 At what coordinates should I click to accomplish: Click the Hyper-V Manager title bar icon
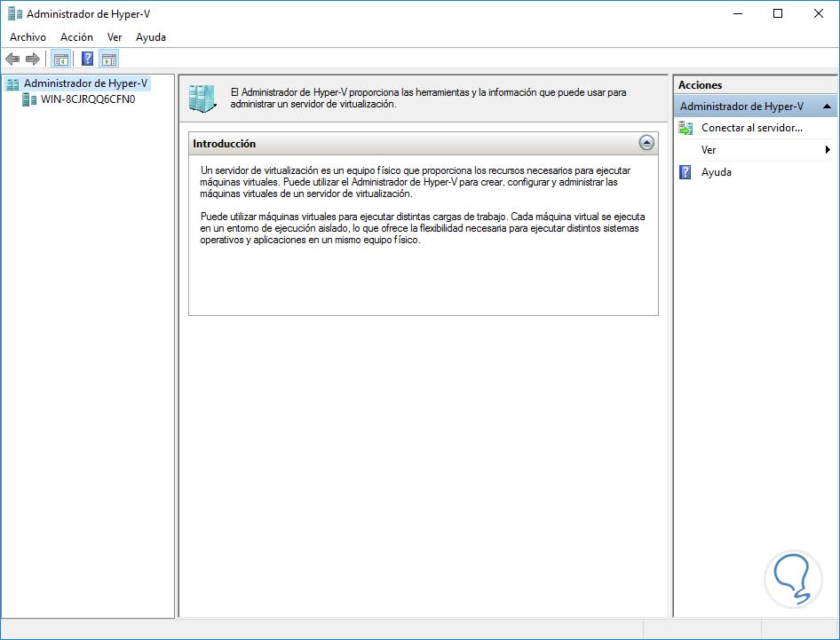[15, 14]
